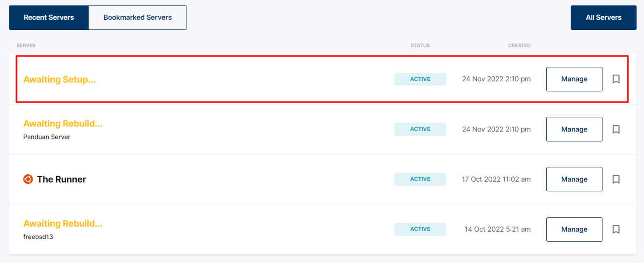
Task: Toggle freebsd13's bookmark state
Action: [616, 229]
